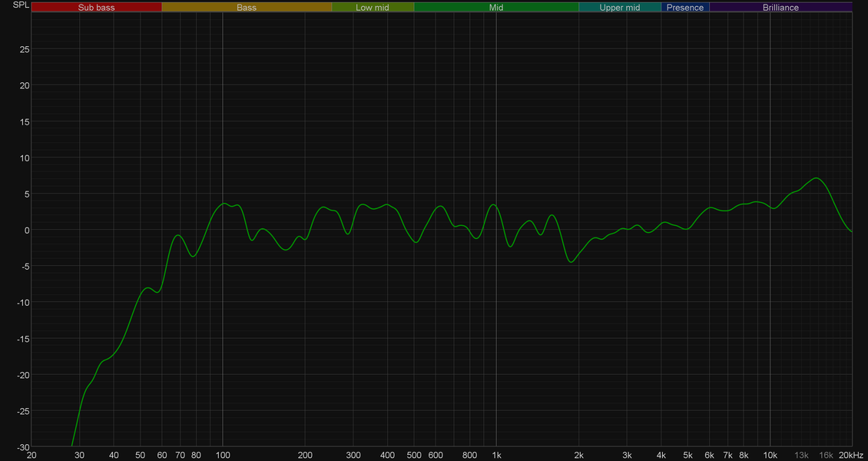Click the 600 Hz frequency axis label
Viewport: 868px width, 461px height.
coord(436,456)
